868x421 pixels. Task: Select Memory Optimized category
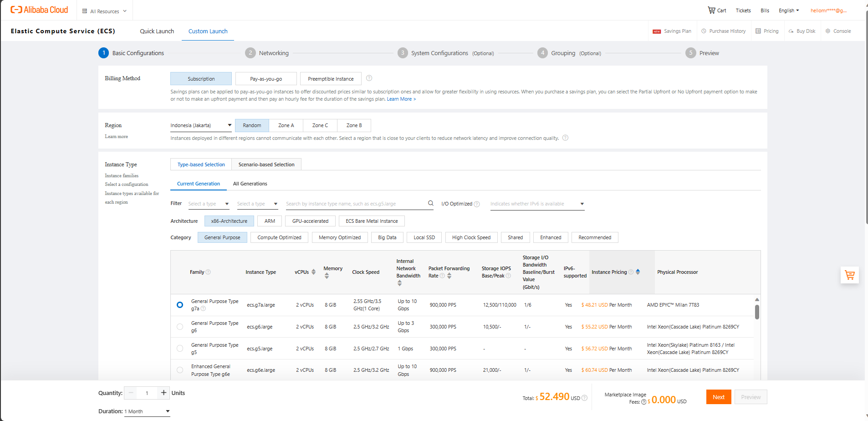[340, 237]
